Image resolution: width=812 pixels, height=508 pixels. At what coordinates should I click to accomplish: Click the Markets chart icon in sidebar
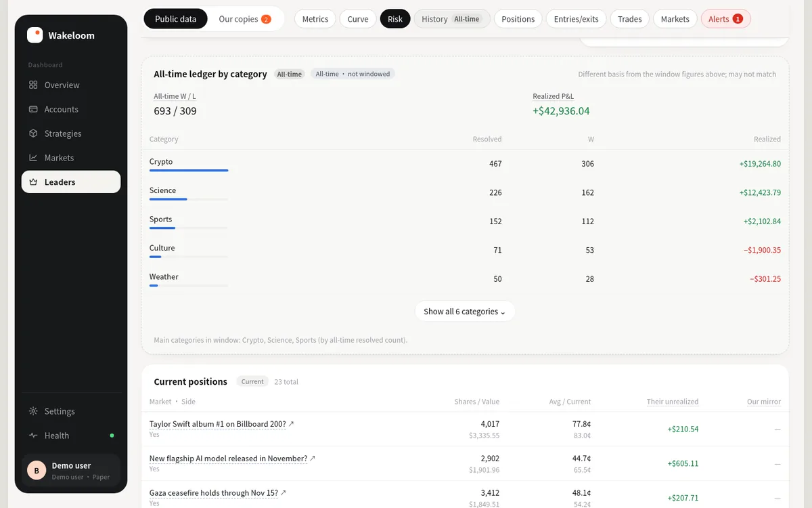pyautogui.click(x=33, y=158)
